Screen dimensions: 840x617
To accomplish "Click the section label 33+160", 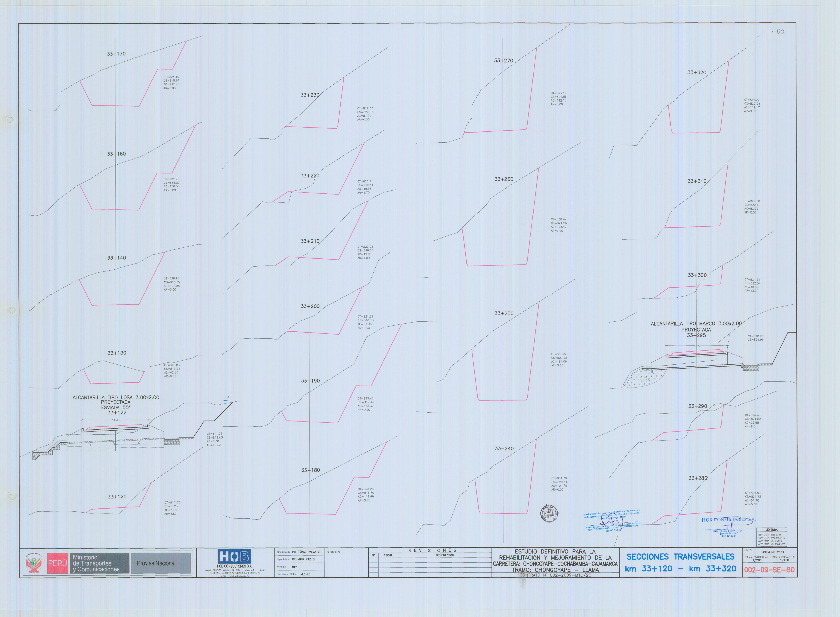I will tap(116, 154).
